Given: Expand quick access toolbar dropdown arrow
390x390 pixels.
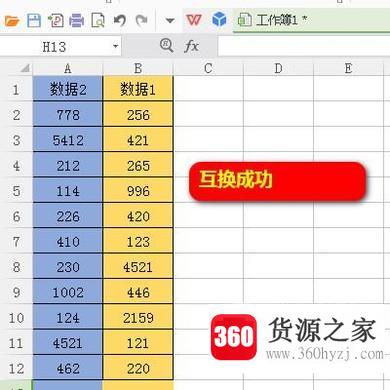Looking at the screenshot, I should pyautogui.click(x=170, y=21).
